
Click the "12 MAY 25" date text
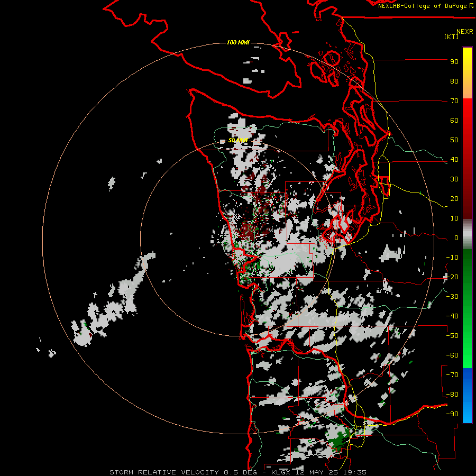pos(316,472)
